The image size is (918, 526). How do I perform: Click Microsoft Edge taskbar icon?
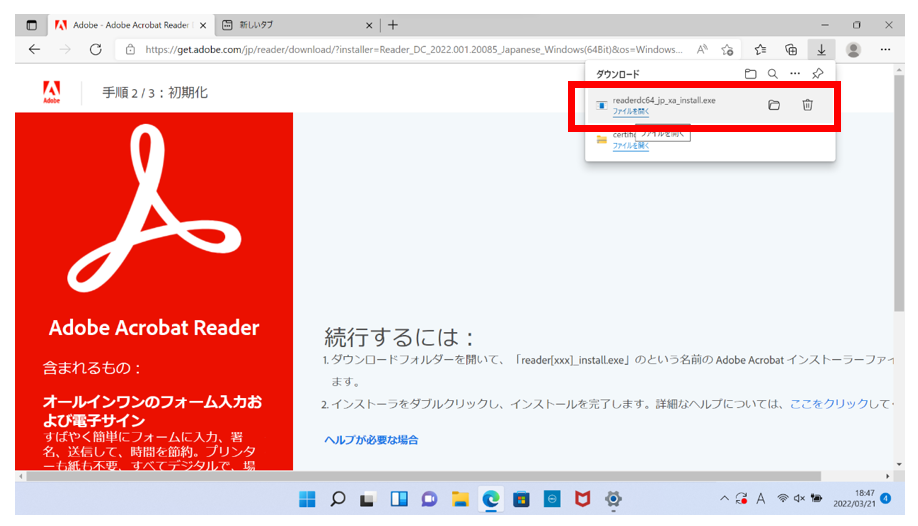491,499
